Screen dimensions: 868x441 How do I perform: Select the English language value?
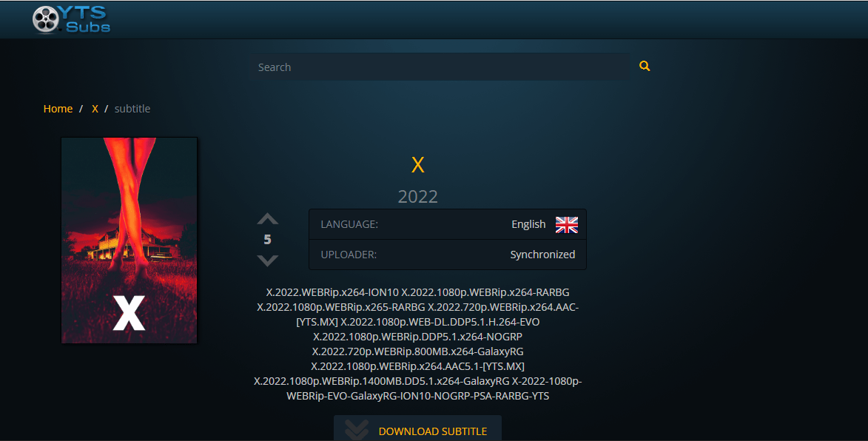click(528, 224)
